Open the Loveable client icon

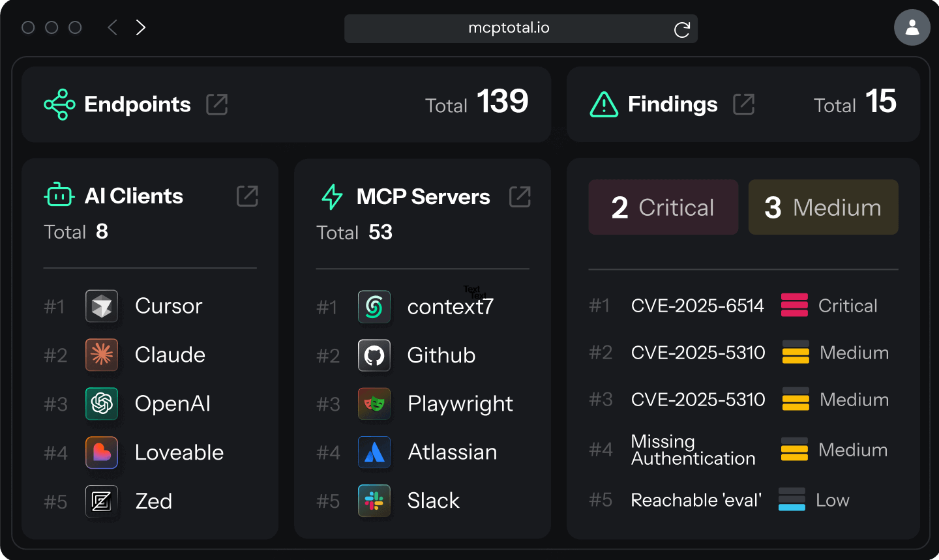point(102,452)
